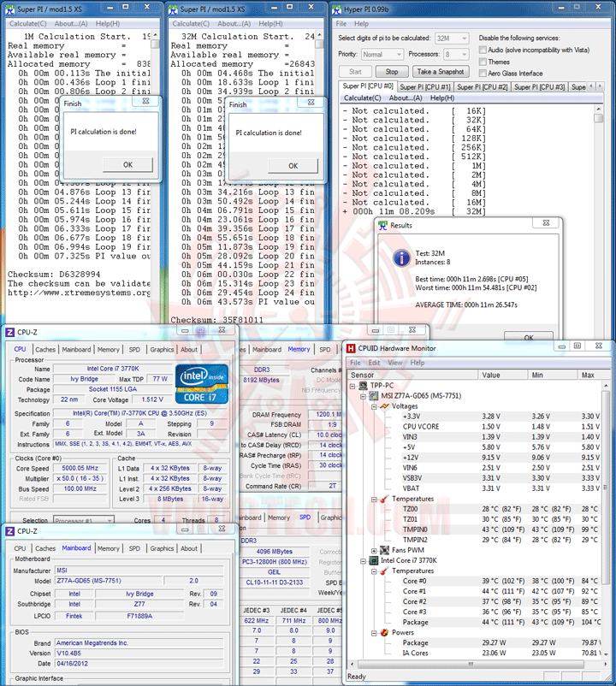Click the CPU-Z Z logo in the Mainboard window
This screenshot has height=686, width=616.
tap(10, 531)
